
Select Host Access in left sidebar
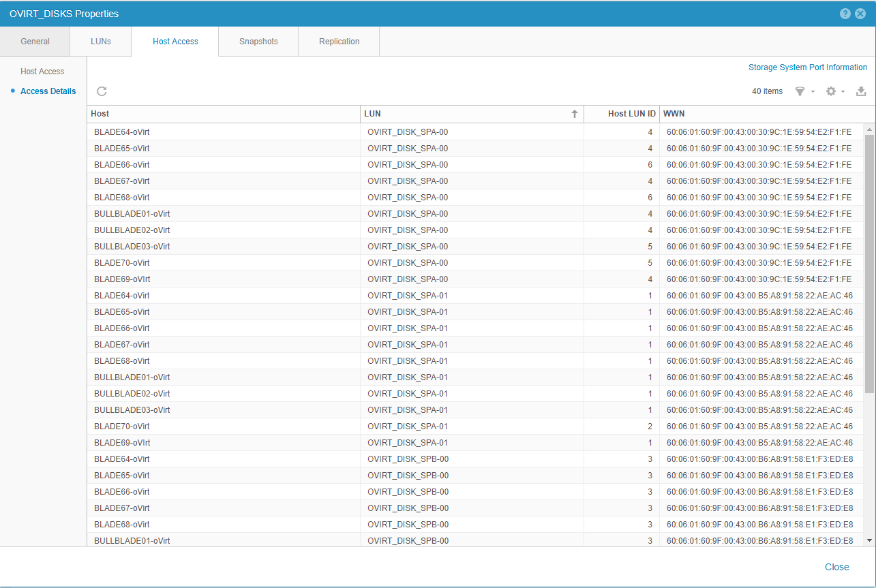coord(42,72)
